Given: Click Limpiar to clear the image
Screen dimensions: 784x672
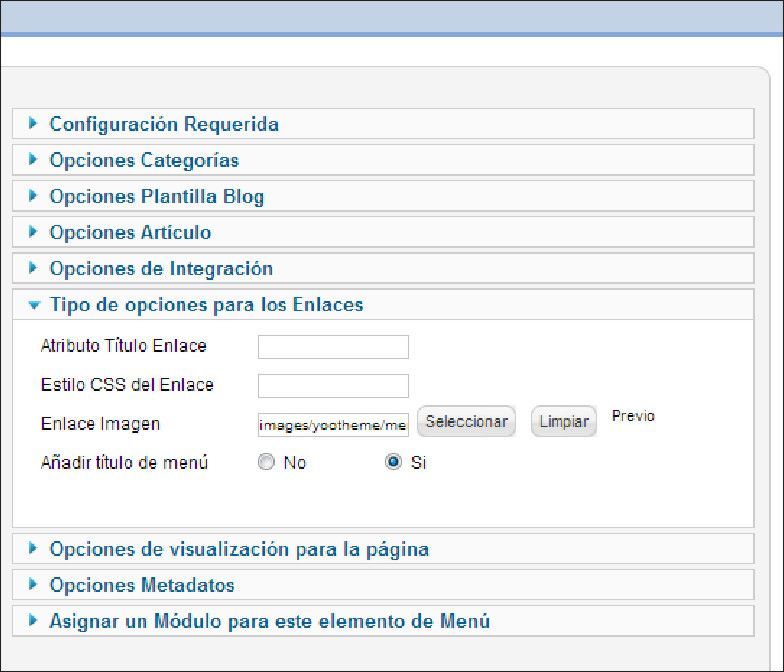Looking at the screenshot, I should point(564,422).
